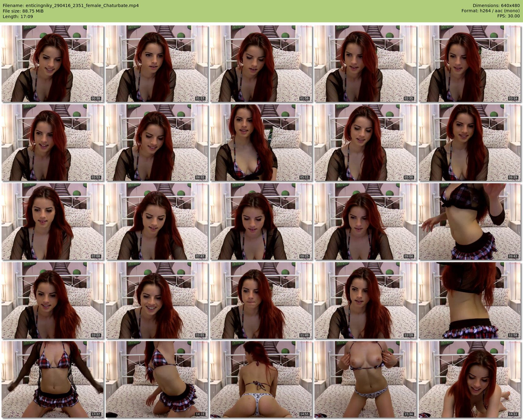Select the frame at 03:53

[52, 143]
